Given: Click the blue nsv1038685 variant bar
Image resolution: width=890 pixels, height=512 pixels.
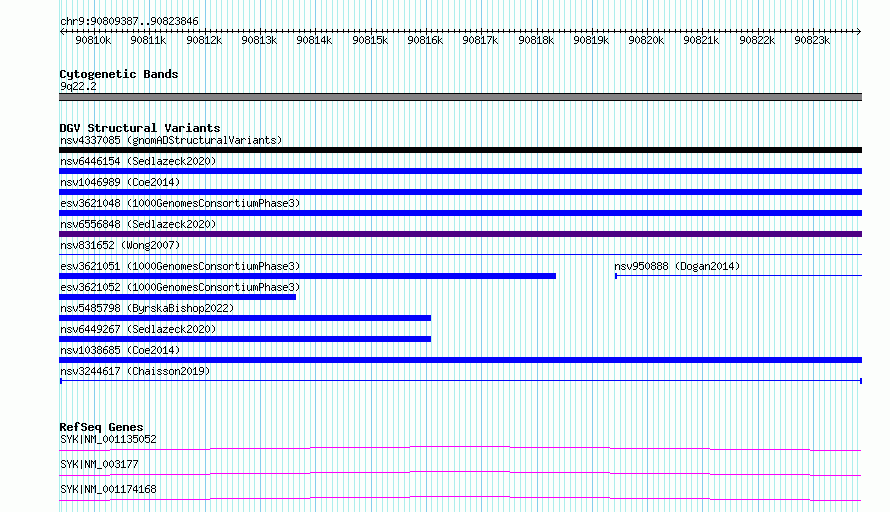Looking at the screenshot, I should click(x=460, y=360).
